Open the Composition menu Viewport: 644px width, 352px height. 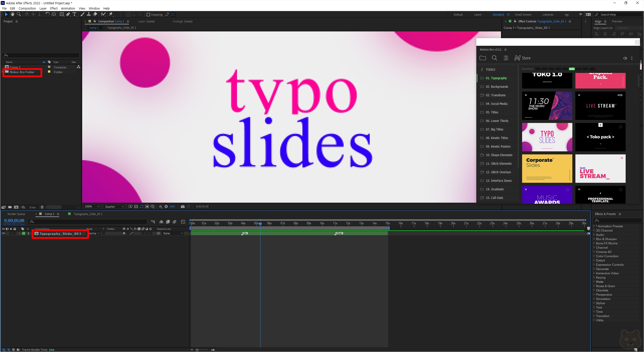pyautogui.click(x=27, y=8)
